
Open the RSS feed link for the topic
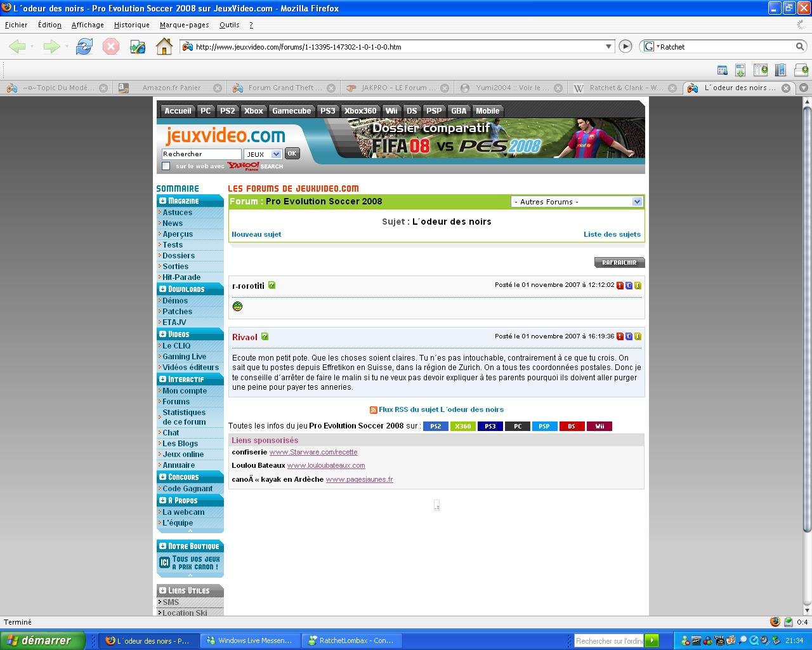(441, 410)
